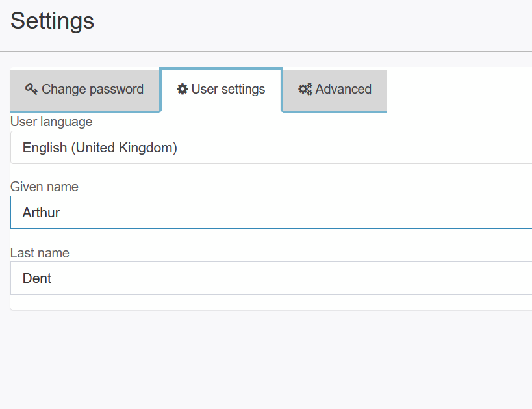Open the User language dropdown

click(x=271, y=148)
